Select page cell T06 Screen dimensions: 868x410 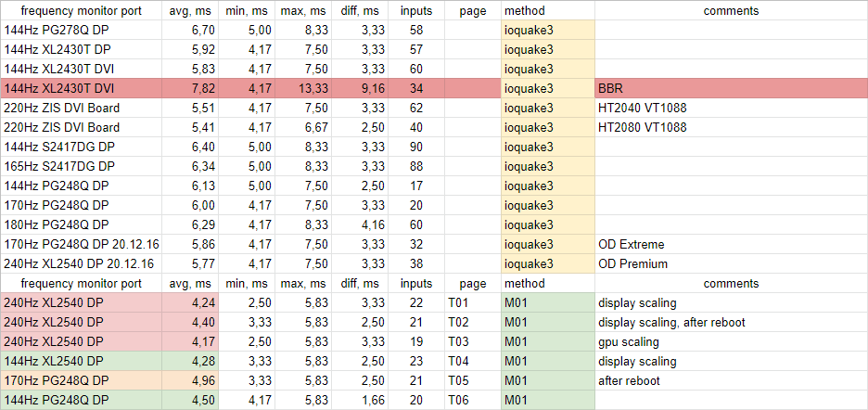472,400
